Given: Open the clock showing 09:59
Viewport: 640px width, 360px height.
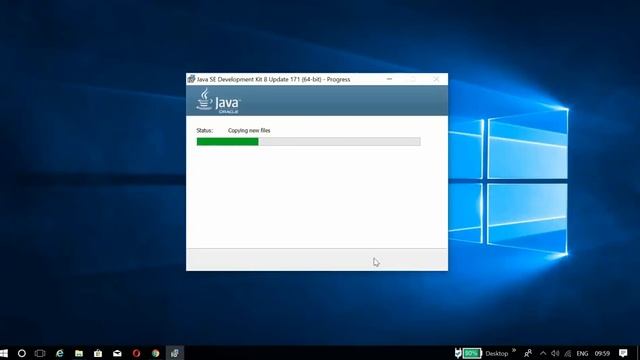Looking at the screenshot, I should point(602,353).
